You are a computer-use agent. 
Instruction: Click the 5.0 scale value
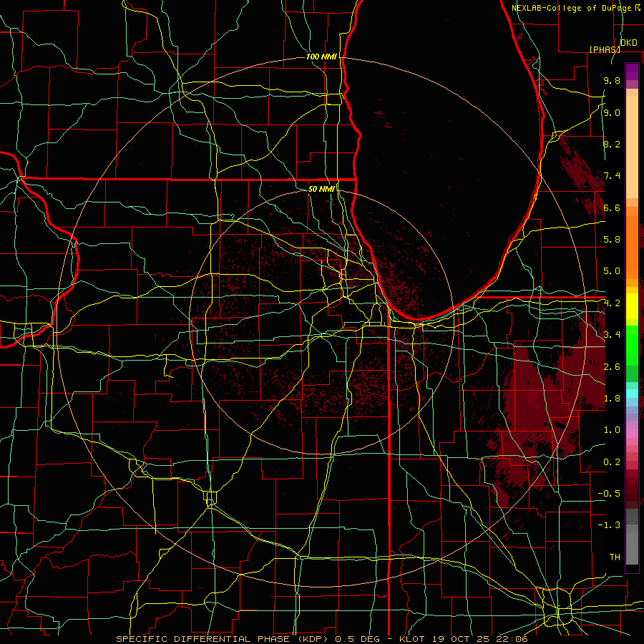tap(612, 271)
